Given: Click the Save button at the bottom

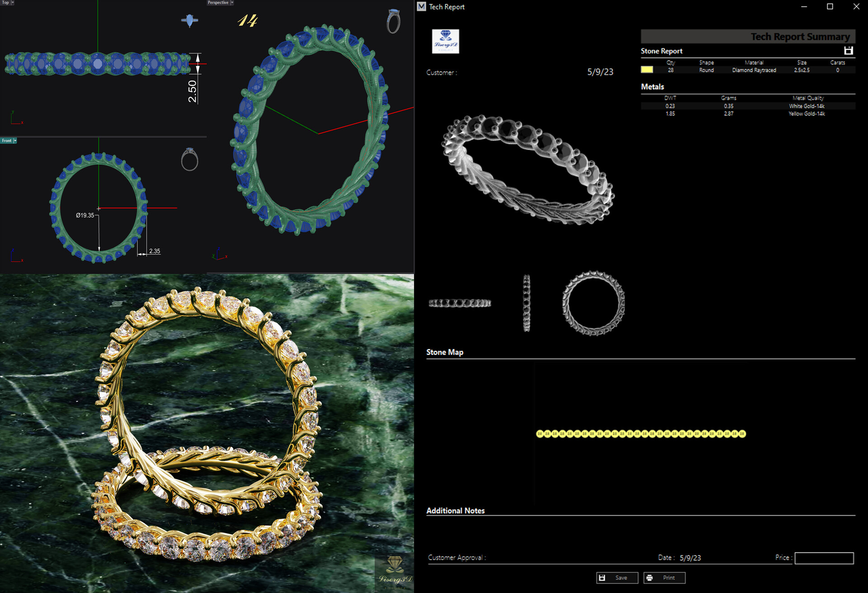Looking at the screenshot, I should 617,577.
